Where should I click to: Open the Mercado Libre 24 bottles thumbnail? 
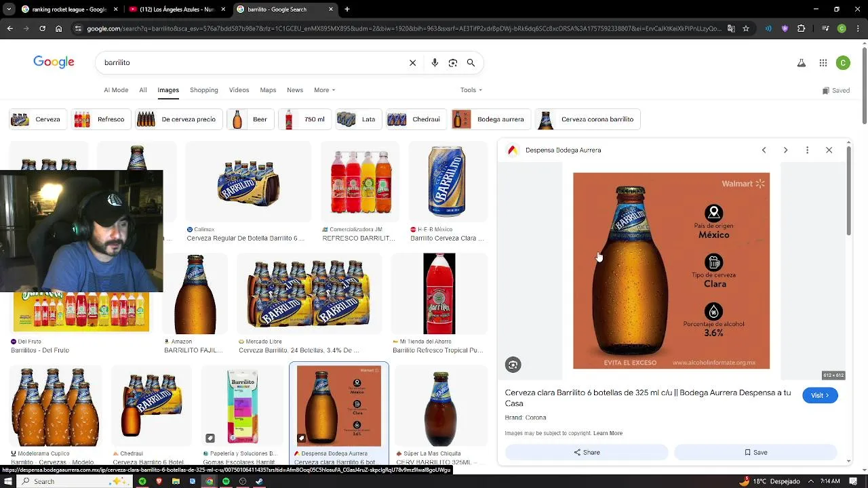tap(309, 294)
